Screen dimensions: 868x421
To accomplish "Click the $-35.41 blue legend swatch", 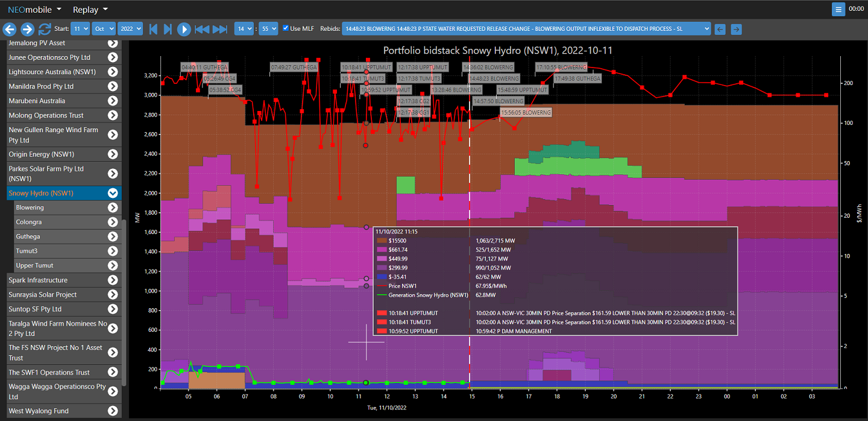I will tap(382, 277).
